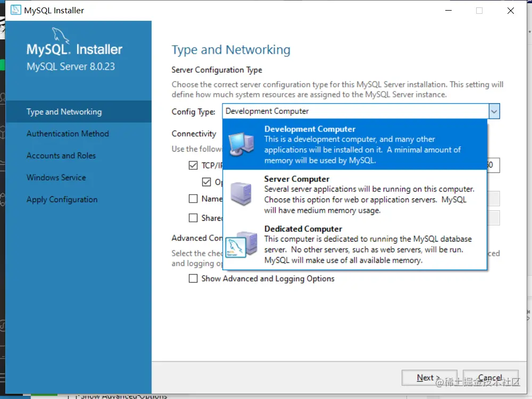This screenshot has width=532, height=399.
Task: Enable Show Advanced and Logging Options
Action: click(x=193, y=279)
